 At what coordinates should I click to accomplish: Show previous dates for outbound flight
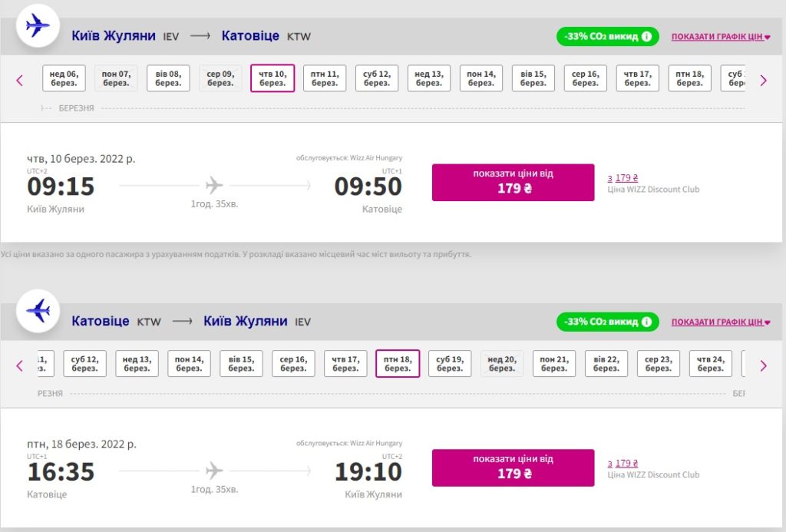(x=20, y=80)
